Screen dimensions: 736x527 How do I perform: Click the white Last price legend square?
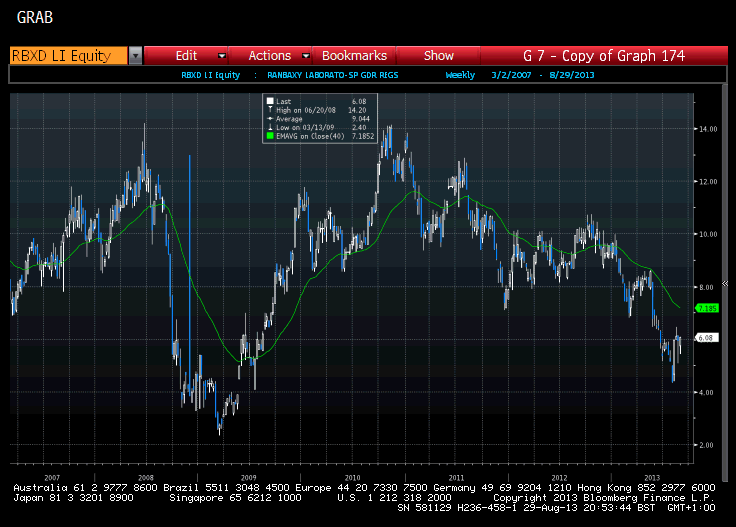[x=269, y=101]
